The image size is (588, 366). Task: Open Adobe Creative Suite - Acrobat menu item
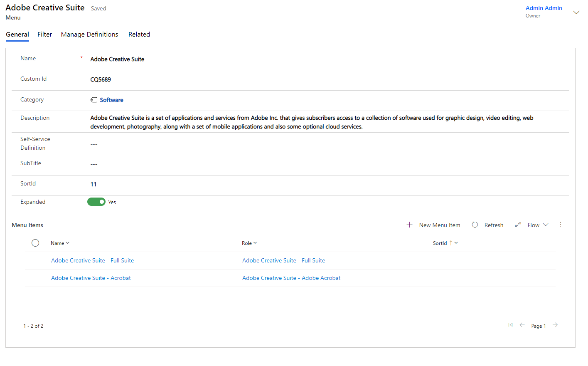tap(91, 278)
